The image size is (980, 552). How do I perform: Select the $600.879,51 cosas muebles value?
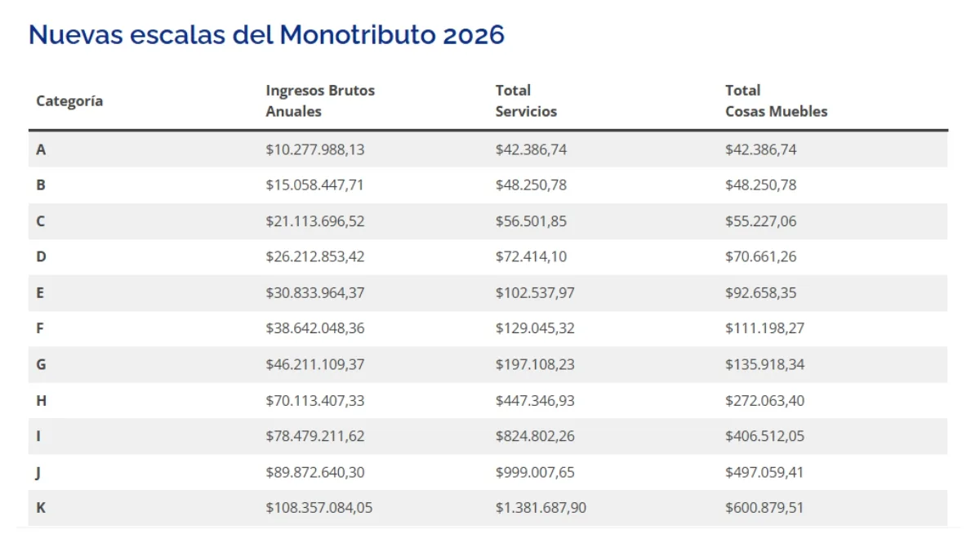tap(764, 508)
